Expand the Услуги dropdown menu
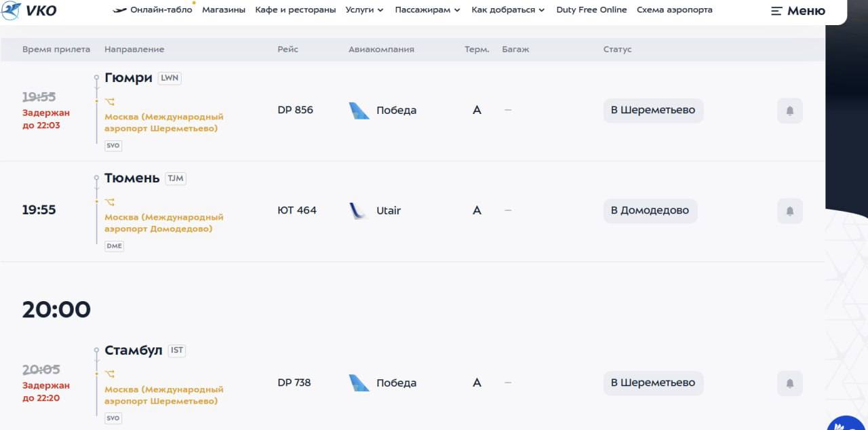 click(x=364, y=10)
